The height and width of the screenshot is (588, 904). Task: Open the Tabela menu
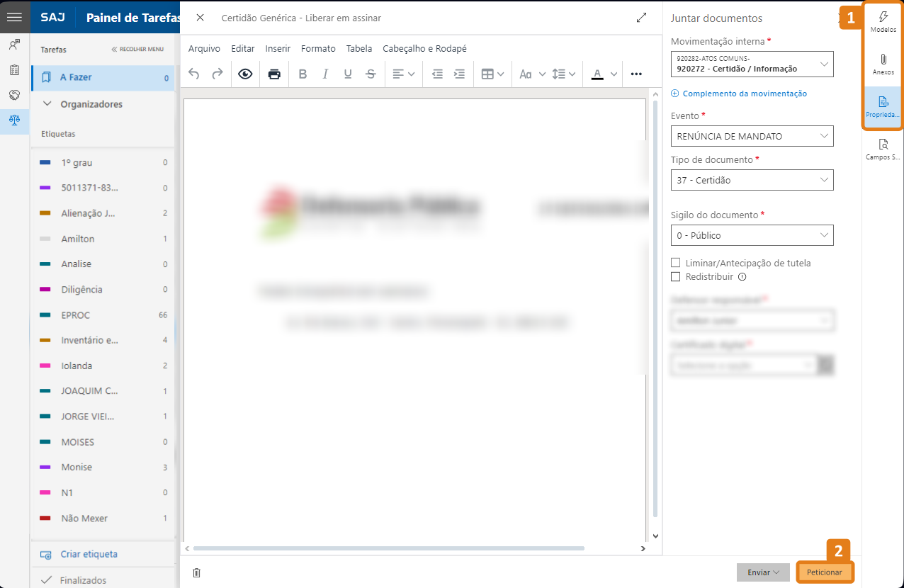pyautogui.click(x=359, y=49)
